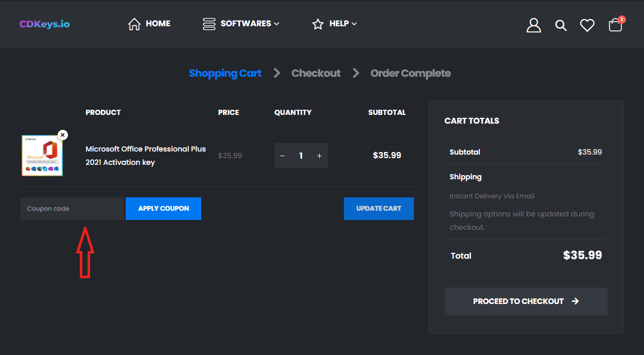Go to the HOME menu item
The image size is (644, 355).
(x=158, y=24)
